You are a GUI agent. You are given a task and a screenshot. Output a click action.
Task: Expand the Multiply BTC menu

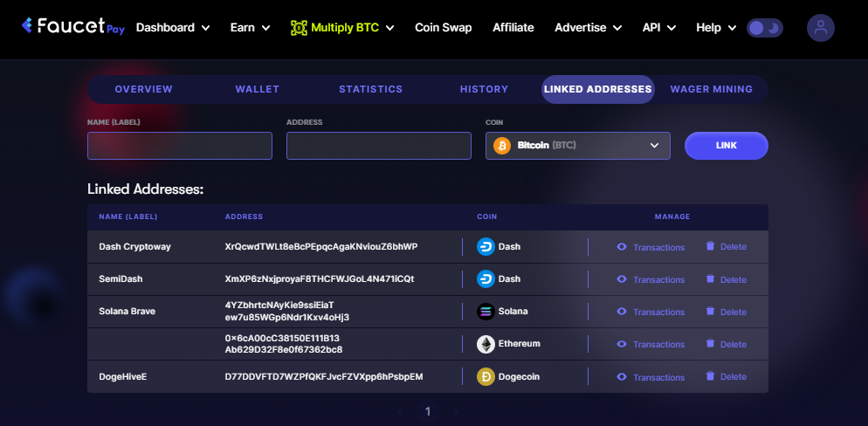342,28
